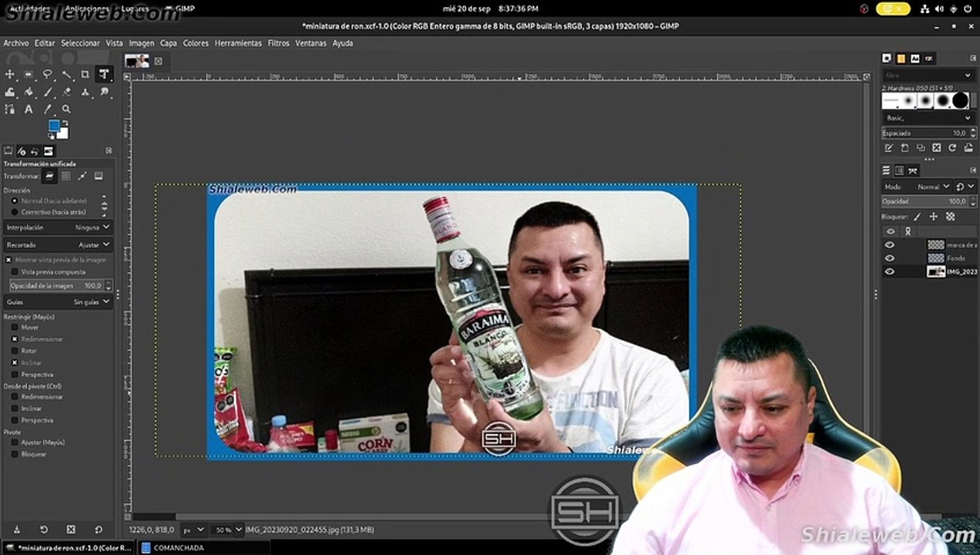The image size is (980, 555).
Task: Set transform target to image
Action: pos(99,176)
